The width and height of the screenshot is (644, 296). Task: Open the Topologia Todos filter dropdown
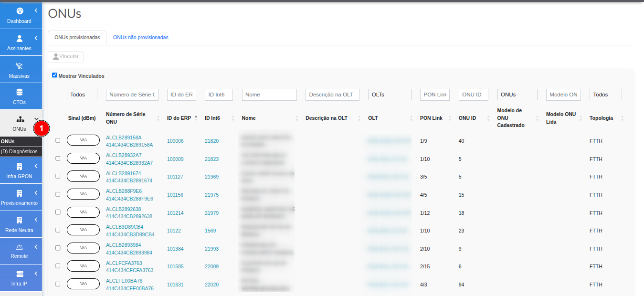point(606,95)
